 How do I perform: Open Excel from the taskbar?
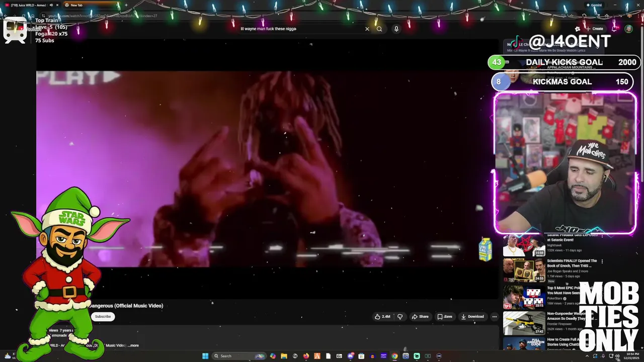(428, 356)
